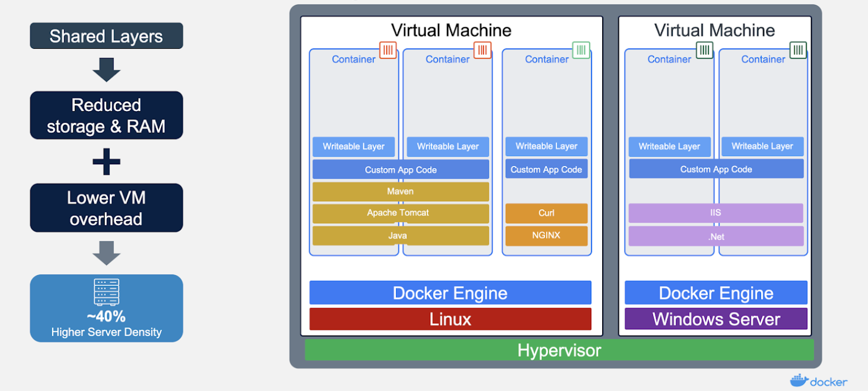Viewport: 868px width, 391px height.
Task: Select the Custom App Code bar above IIS
Action: pyautogui.click(x=716, y=169)
